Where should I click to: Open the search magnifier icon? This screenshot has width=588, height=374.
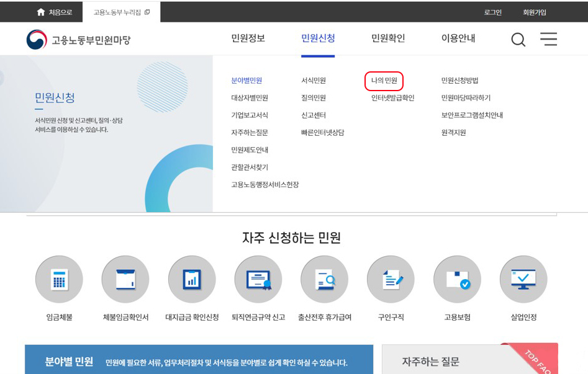[x=518, y=39]
